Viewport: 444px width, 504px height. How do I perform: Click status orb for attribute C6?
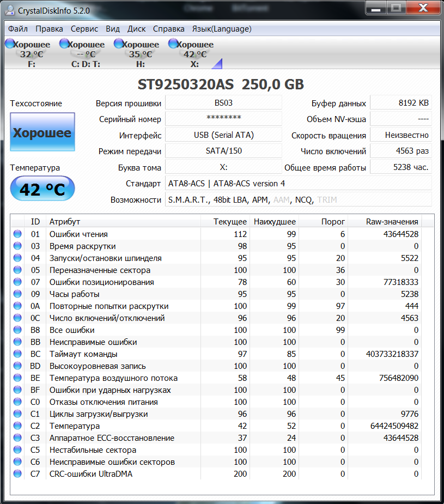click(x=17, y=462)
